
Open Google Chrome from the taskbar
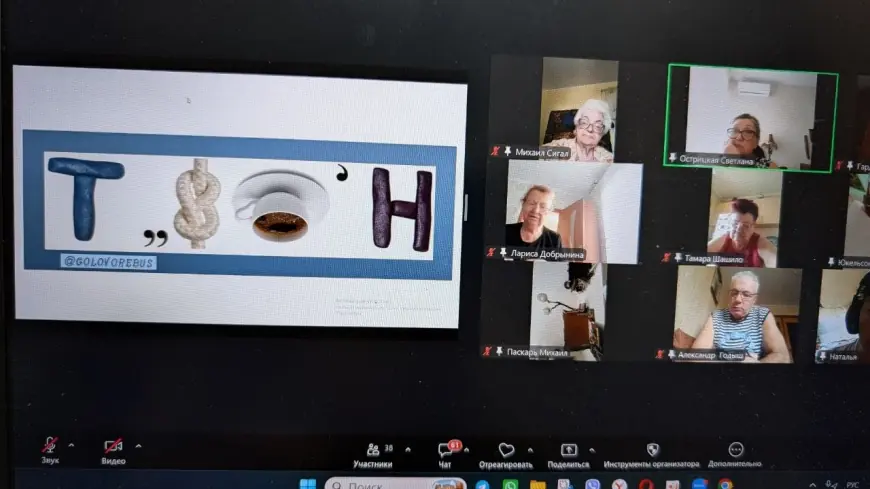point(726,485)
